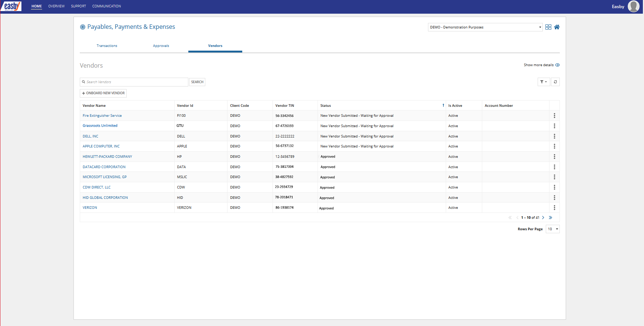Toggle Show more details switch
The image size is (644, 326).
click(x=557, y=65)
